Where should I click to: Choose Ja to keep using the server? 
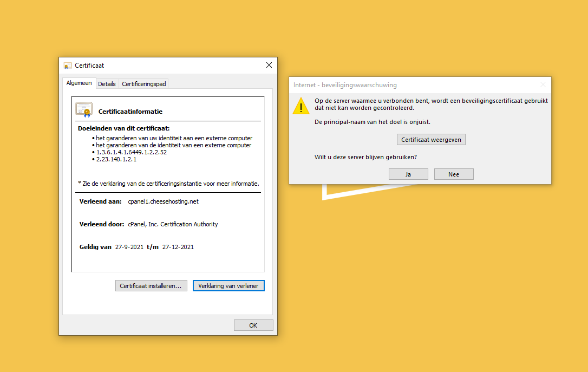coord(408,174)
